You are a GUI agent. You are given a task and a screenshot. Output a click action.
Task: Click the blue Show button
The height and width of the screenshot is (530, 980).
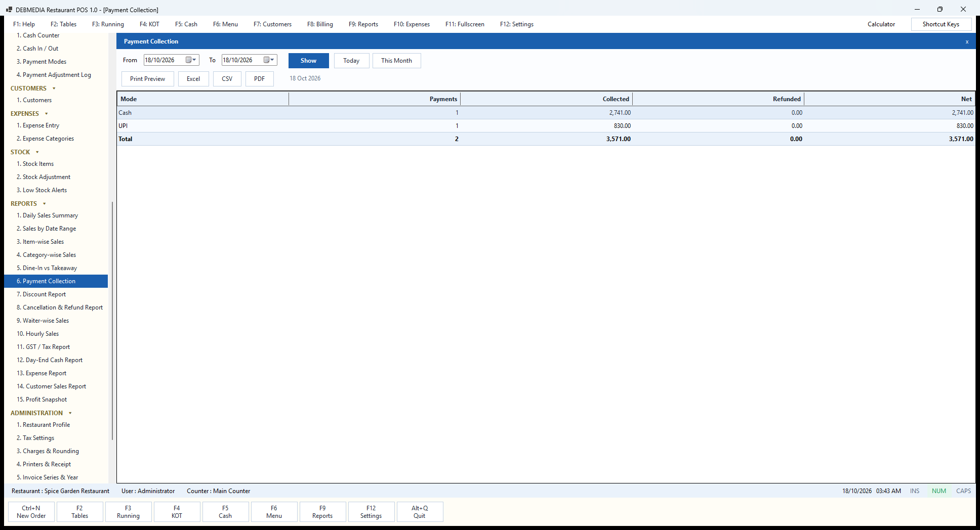[308, 61]
